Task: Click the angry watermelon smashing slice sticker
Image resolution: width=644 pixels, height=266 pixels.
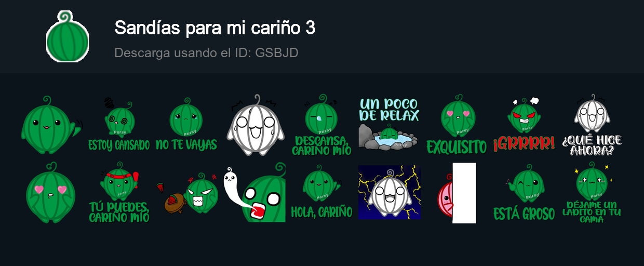Action: (186, 193)
